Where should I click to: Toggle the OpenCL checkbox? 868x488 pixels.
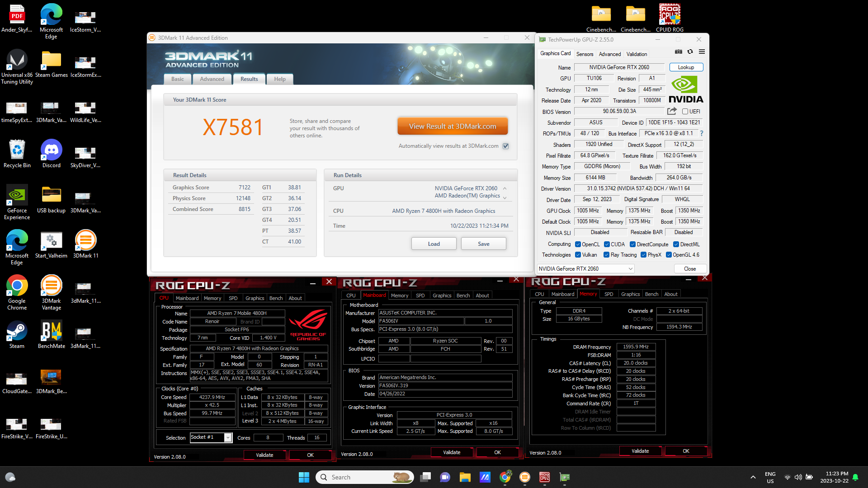click(x=578, y=244)
